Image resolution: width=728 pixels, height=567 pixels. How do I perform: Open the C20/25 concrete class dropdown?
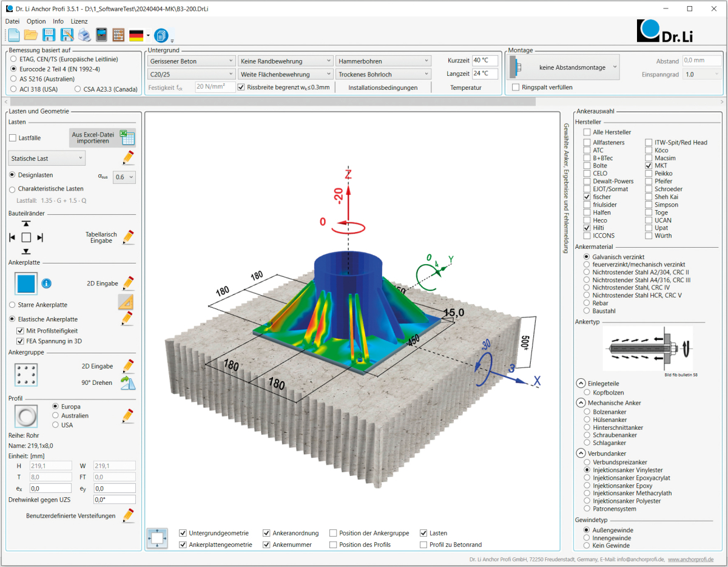[x=191, y=74]
